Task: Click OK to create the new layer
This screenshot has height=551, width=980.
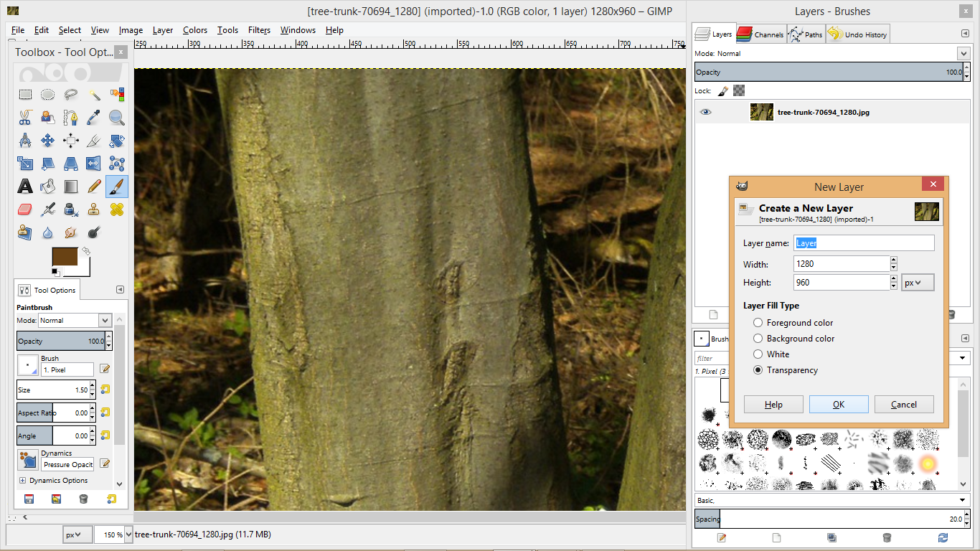Action: (839, 404)
